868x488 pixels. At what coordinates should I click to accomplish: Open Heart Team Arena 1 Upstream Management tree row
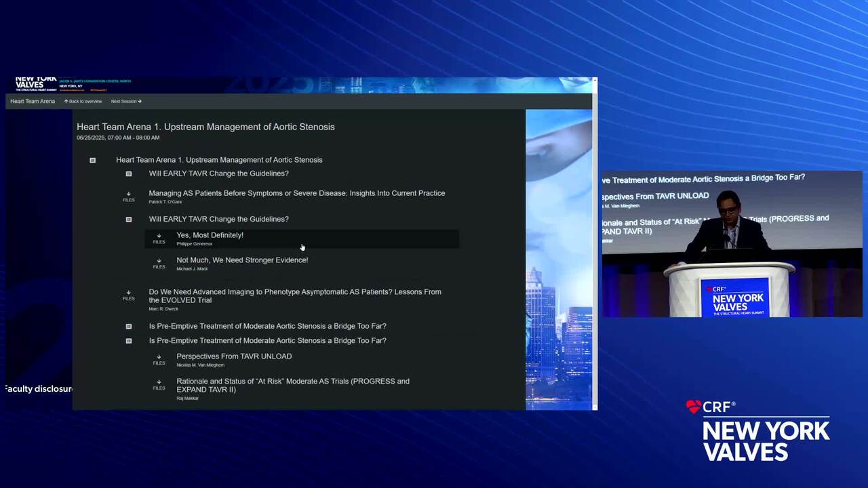click(219, 160)
